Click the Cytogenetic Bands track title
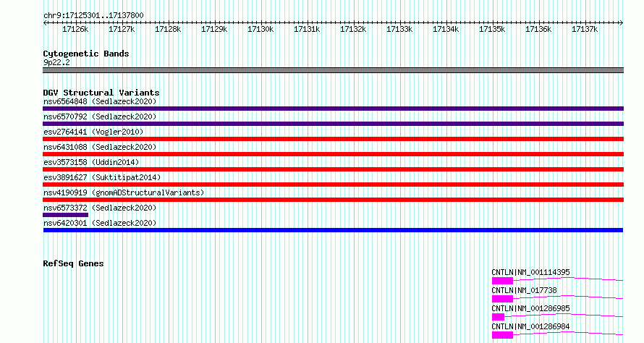 [x=86, y=54]
